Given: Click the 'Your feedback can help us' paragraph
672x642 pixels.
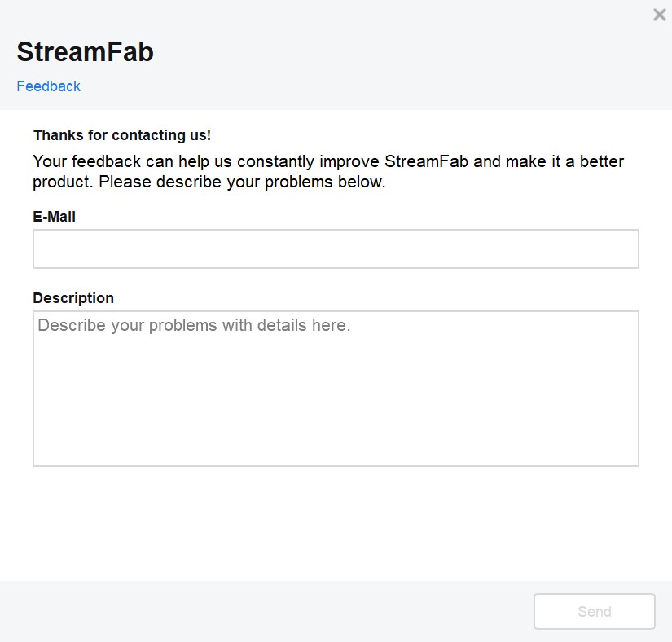Looking at the screenshot, I should (x=328, y=171).
